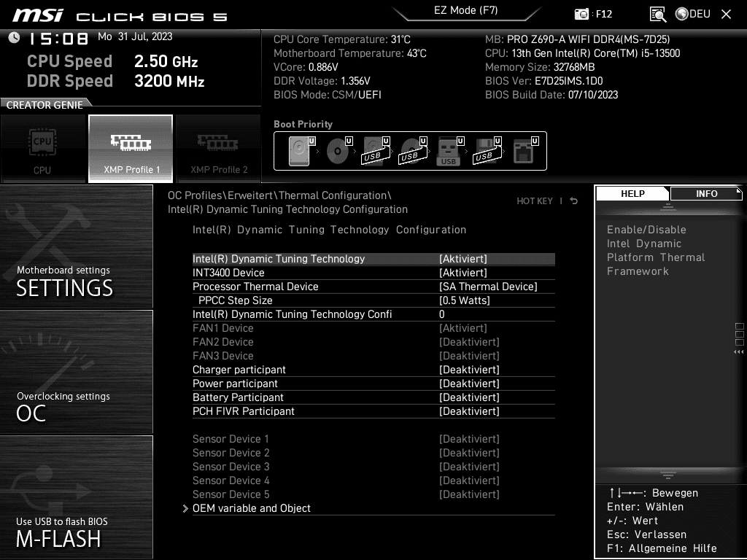
Task: Select the FAN1 Device row
Action: coord(373,329)
